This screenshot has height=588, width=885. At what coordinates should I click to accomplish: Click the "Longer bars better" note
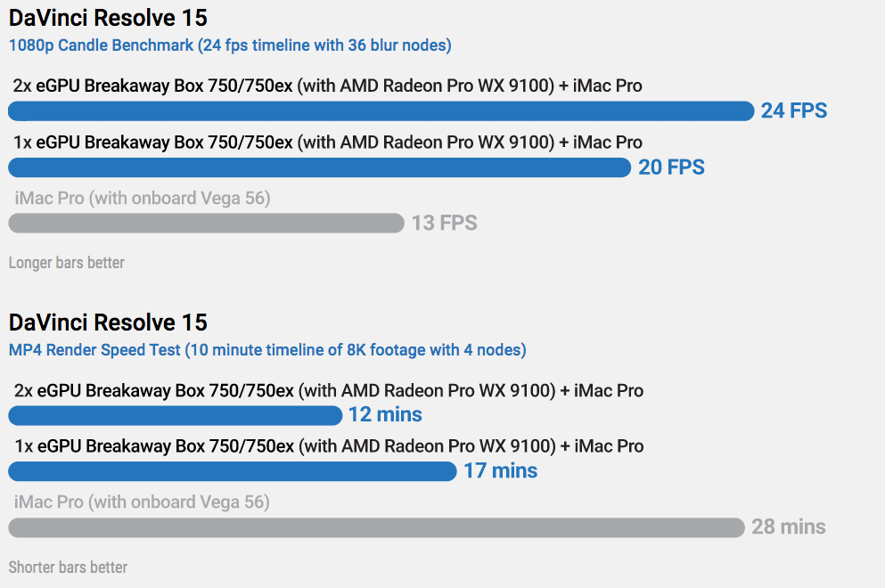(x=67, y=263)
